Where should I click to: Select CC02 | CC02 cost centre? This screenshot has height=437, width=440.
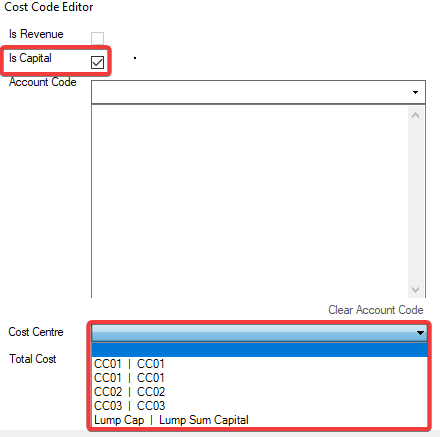click(x=259, y=392)
